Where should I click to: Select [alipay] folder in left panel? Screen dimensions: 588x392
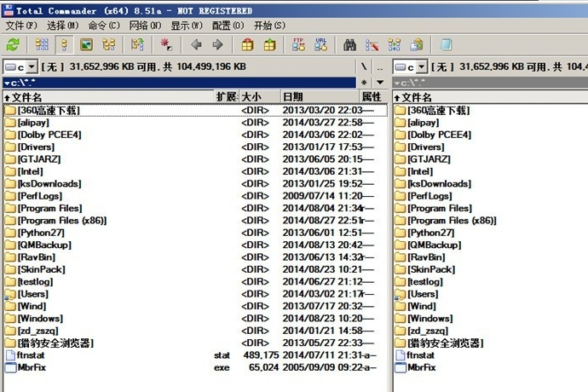195,123
